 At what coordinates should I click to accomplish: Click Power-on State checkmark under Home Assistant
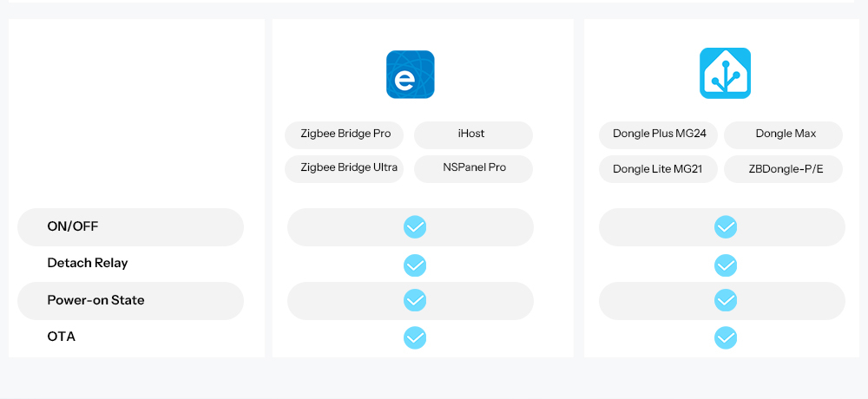[726, 300]
